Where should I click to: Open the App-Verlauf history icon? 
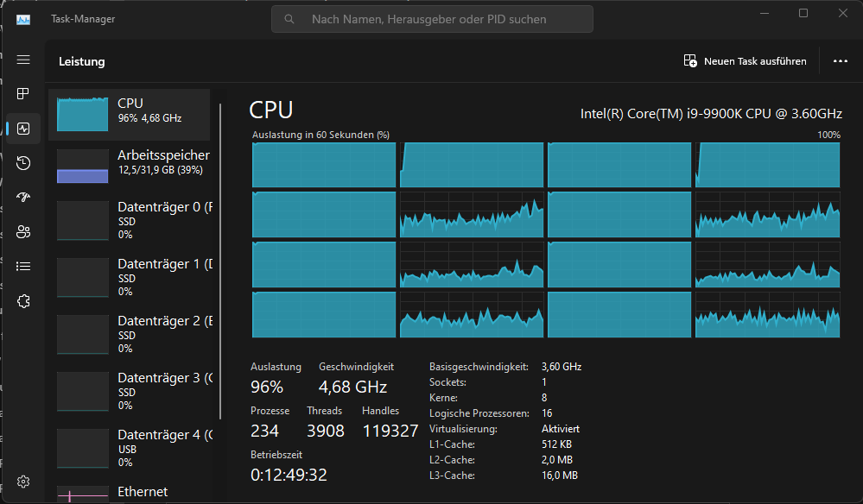coord(23,162)
